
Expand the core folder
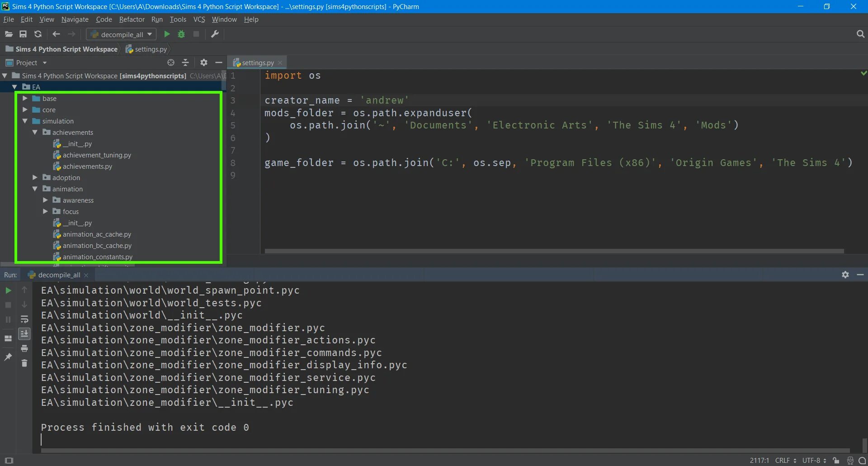pyautogui.click(x=25, y=109)
